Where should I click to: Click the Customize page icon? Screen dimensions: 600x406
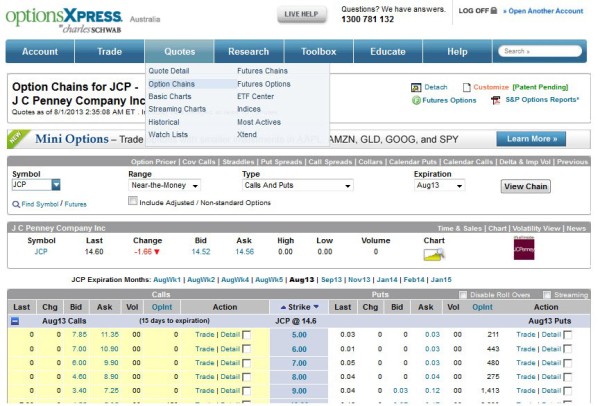[466, 88]
